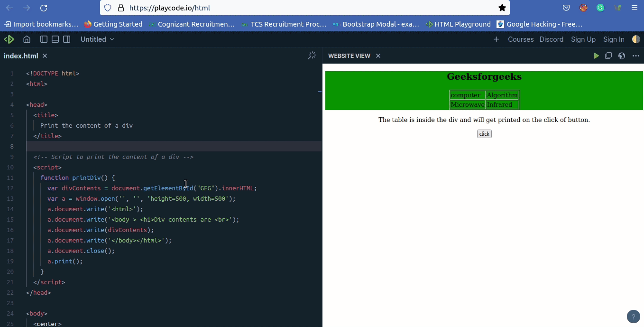Open website view in browser via globe icon
This screenshot has width=644, height=327.
[622, 56]
